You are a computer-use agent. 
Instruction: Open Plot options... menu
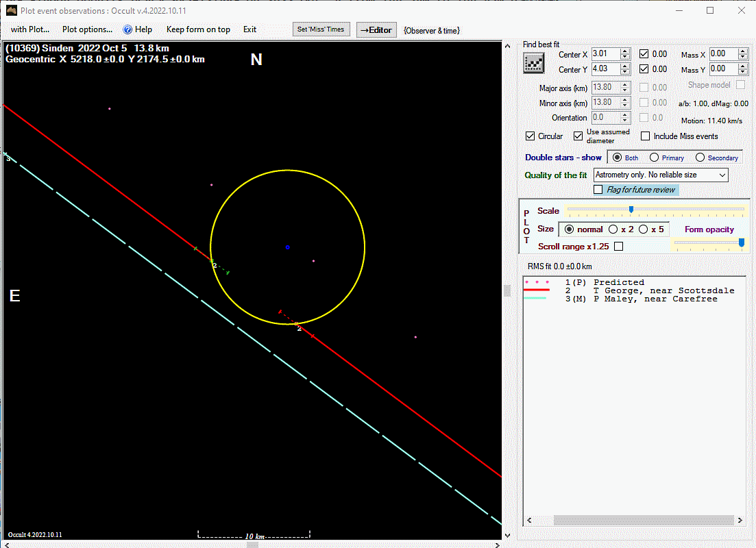click(x=87, y=29)
